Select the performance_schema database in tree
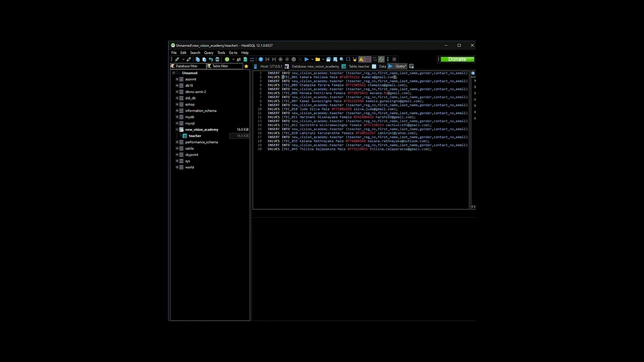 click(x=201, y=142)
